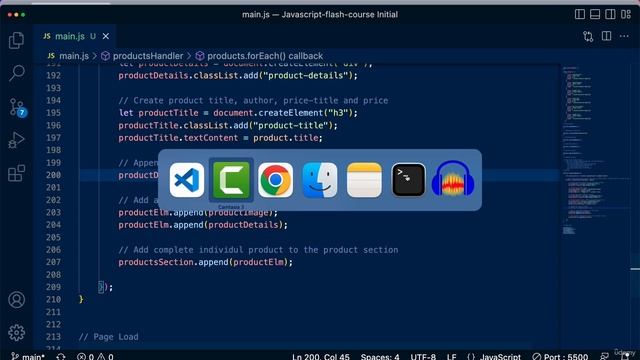Click productsSection.append(productElm) on line 207
This screenshot has width=640, height=360.
(x=204, y=262)
